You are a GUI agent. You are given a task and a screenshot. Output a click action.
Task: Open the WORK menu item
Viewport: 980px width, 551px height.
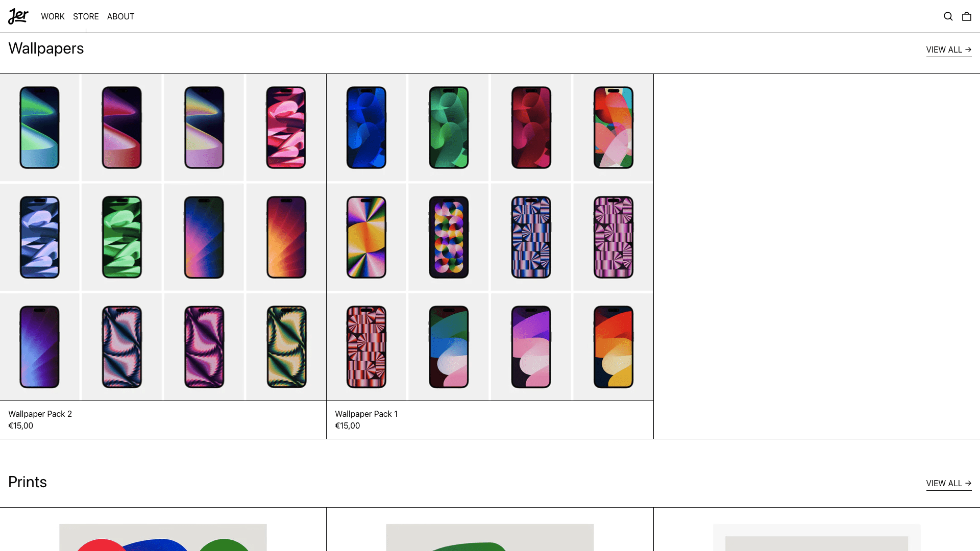coord(53,16)
